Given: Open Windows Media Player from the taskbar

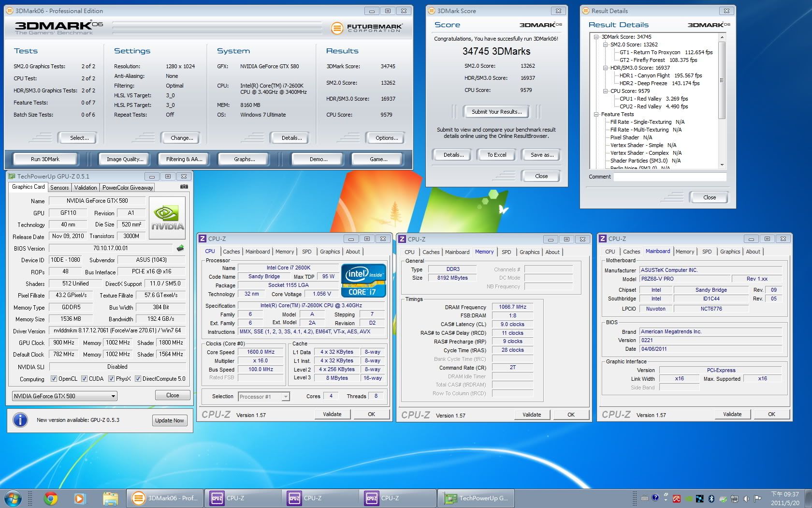Looking at the screenshot, I should [80, 498].
